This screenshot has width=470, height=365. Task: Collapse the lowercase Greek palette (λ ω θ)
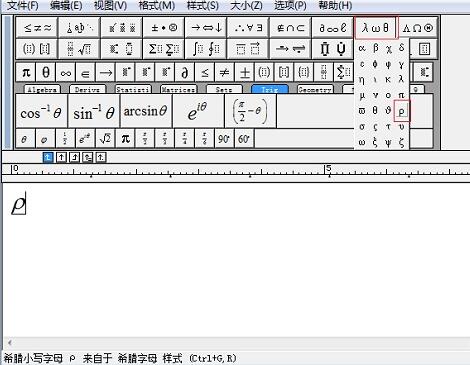coord(376,28)
